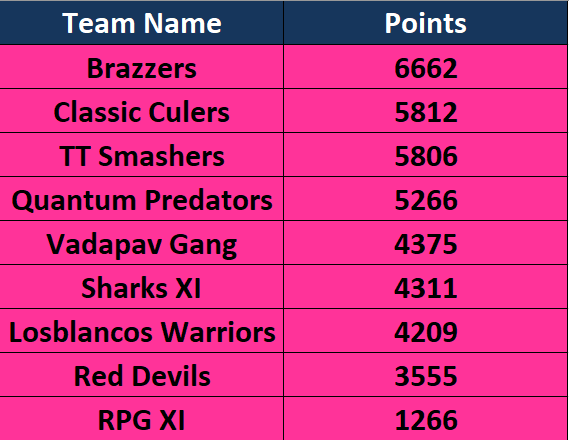Click the 5812 points cell
569x440 pixels.
tap(425, 111)
